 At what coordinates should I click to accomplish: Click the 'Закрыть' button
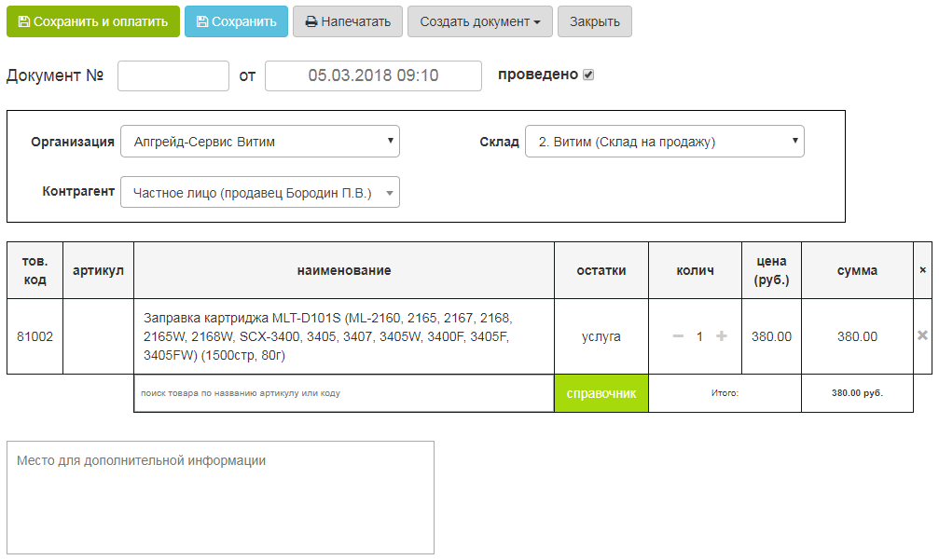pos(594,21)
